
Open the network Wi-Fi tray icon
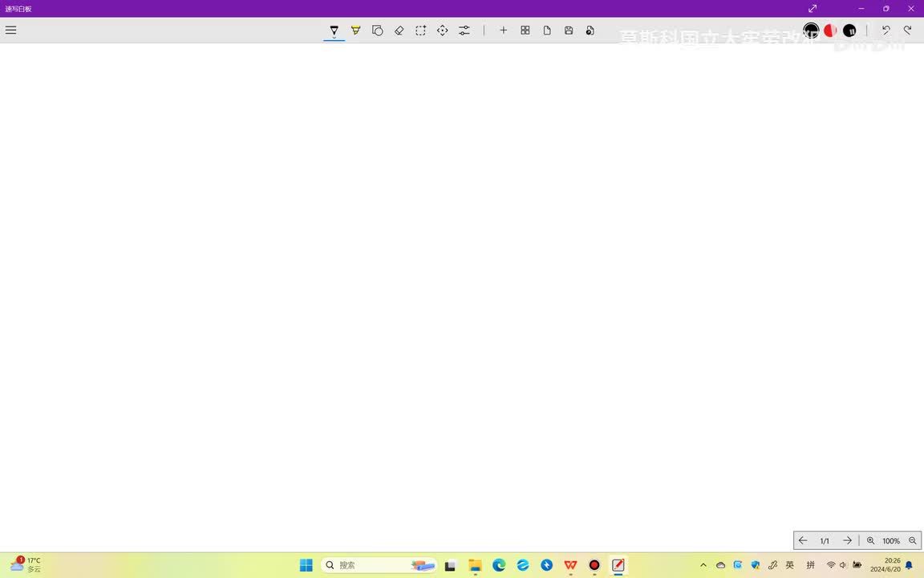pos(831,565)
